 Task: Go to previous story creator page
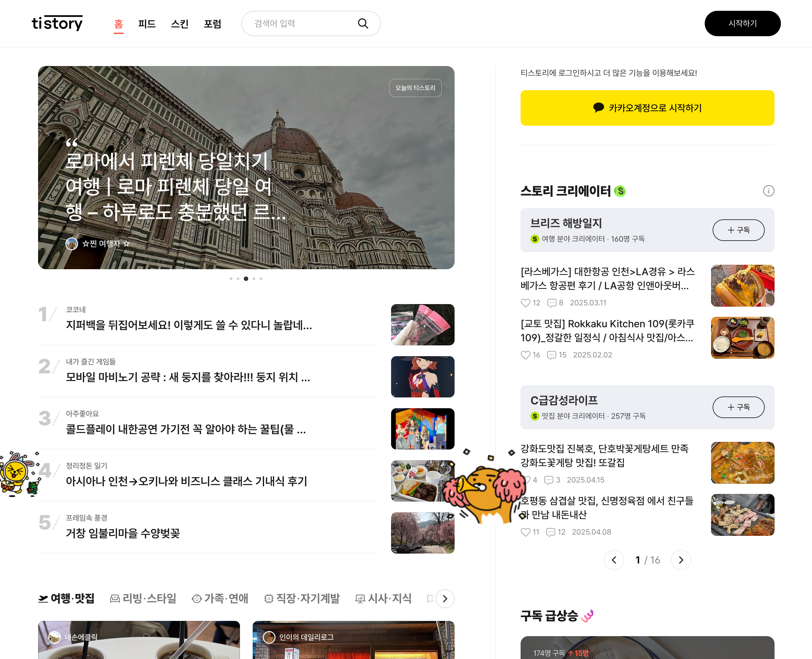pyautogui.click(x=614, y=560)
